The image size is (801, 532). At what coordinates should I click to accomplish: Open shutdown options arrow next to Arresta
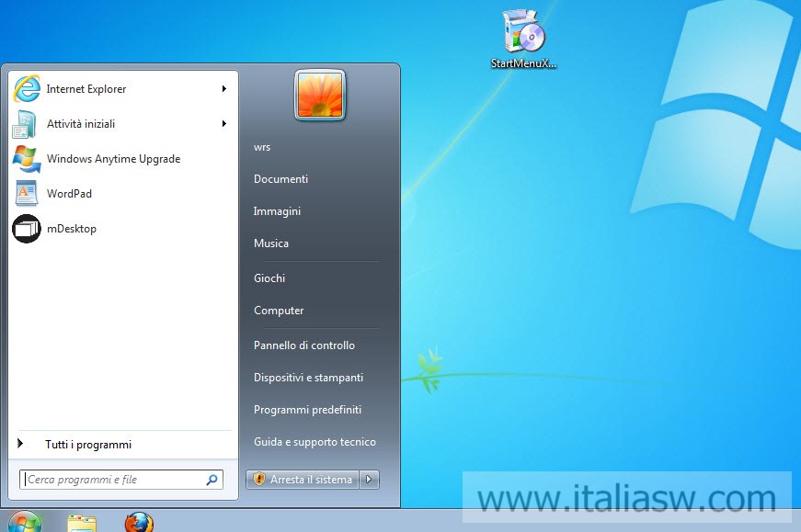369,480
